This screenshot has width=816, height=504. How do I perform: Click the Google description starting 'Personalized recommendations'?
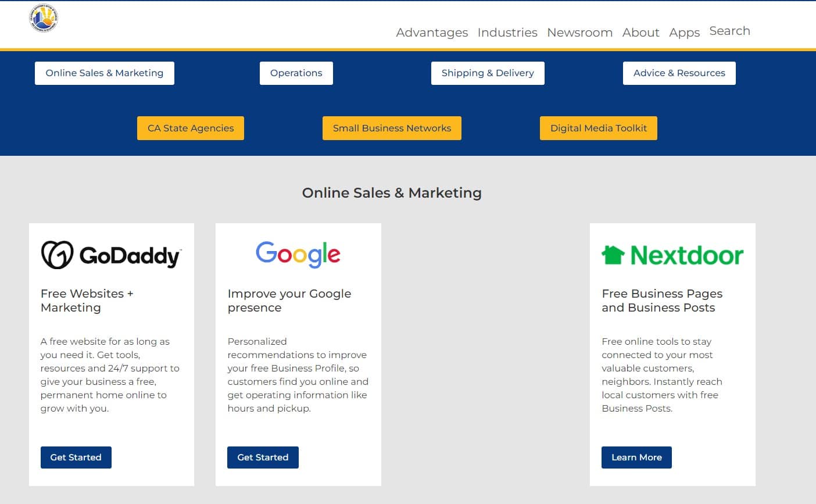tap(298, 375)
